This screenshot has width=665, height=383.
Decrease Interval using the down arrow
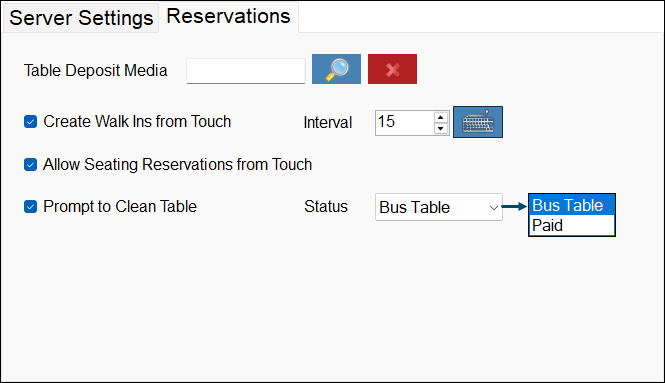pos(441,128)
